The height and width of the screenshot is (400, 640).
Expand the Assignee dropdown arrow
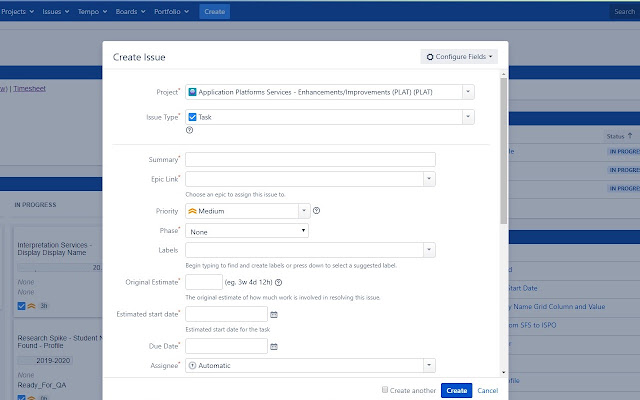(x=429, y=365)
